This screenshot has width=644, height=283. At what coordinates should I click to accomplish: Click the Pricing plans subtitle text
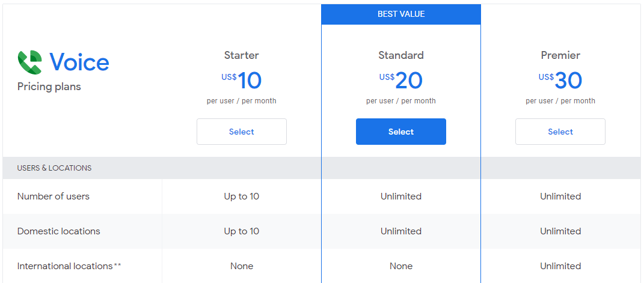pos(49,87)
